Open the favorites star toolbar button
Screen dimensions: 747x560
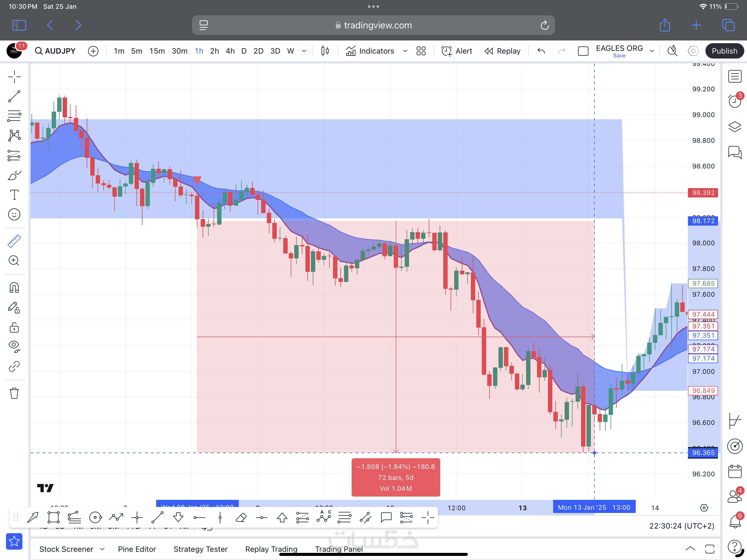(14, 541)
